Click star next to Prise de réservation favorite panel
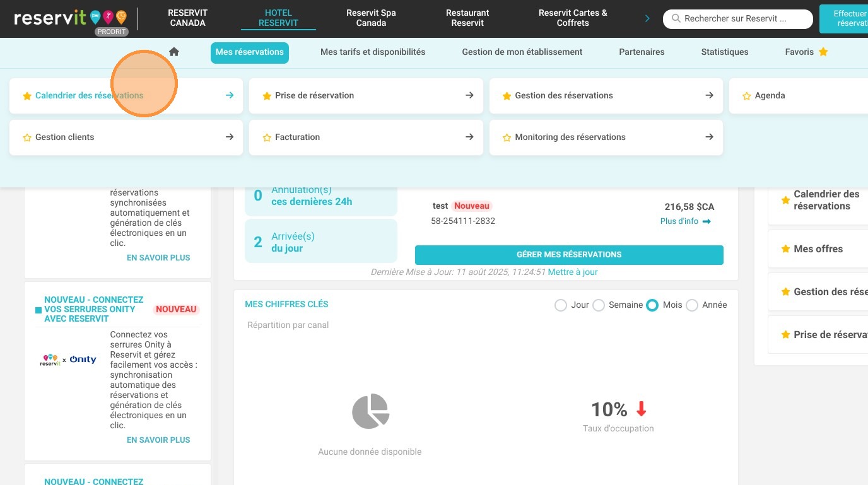This screenshot has width=868, height=485. coord(785,335)
